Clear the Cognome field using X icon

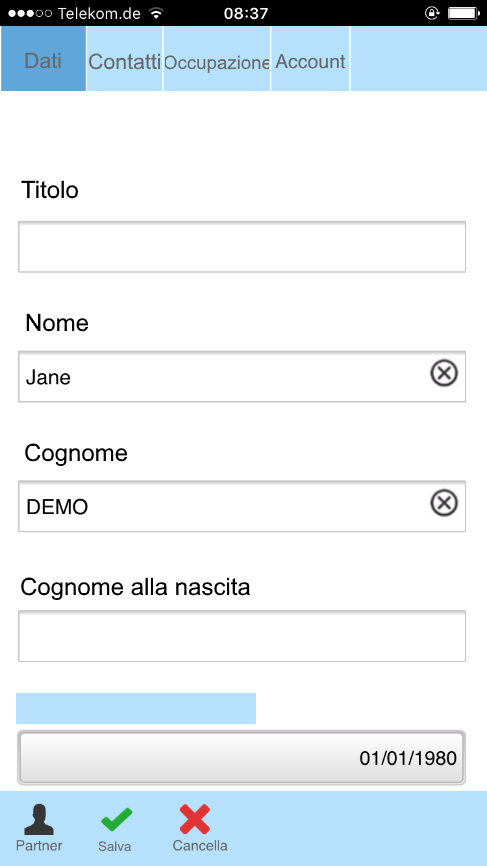pyautogui.click(x=444, y=504)
